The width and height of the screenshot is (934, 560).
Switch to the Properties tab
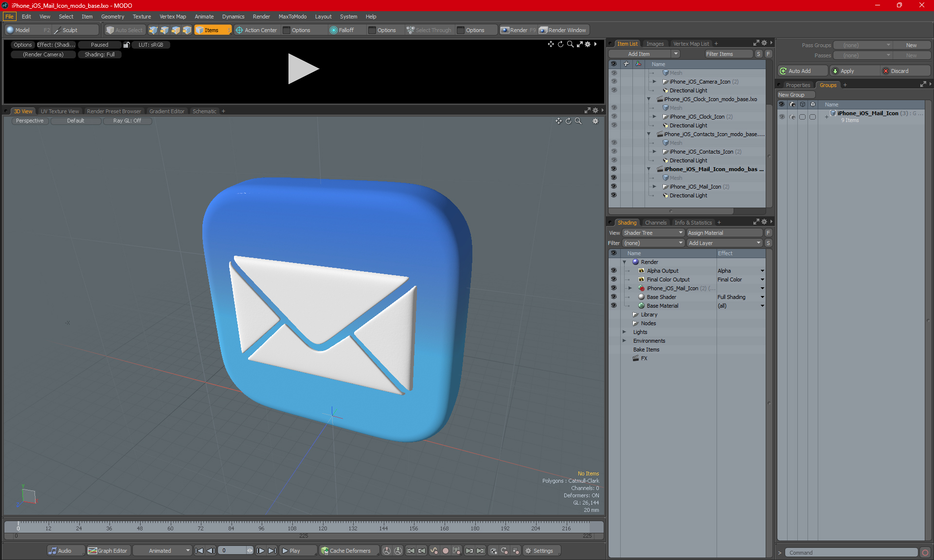coord(798,85)
